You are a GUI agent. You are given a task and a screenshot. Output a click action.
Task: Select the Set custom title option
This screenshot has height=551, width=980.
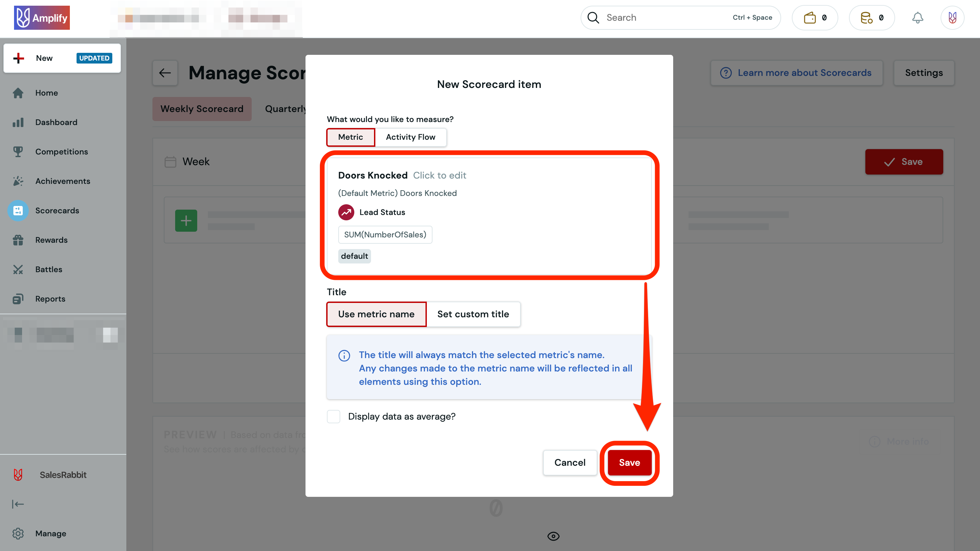pos(473,314)
